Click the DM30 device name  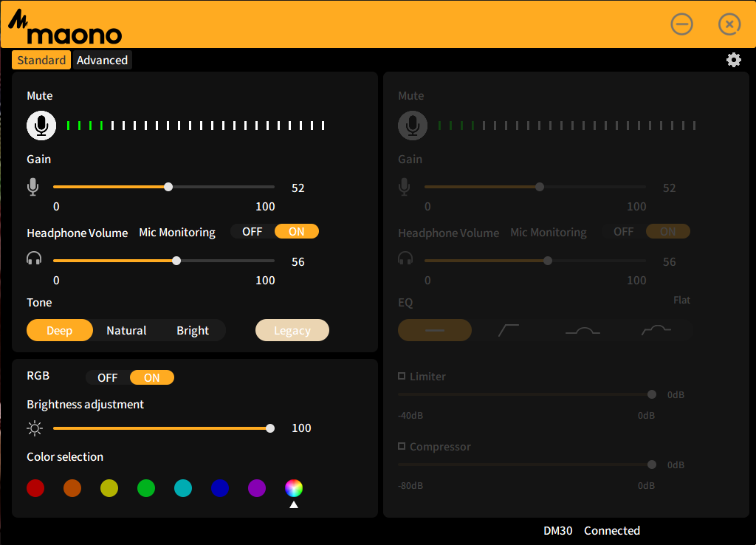point(558,530)
